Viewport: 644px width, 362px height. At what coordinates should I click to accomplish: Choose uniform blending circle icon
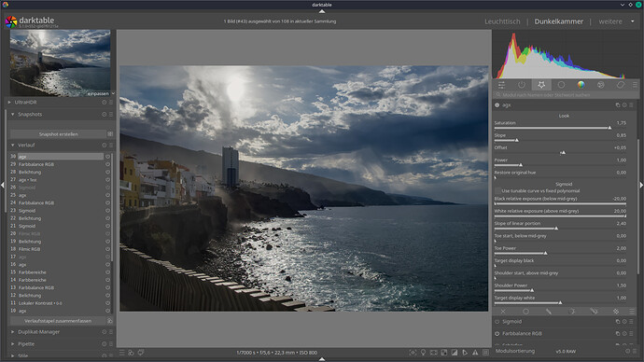tap(525, 312)
